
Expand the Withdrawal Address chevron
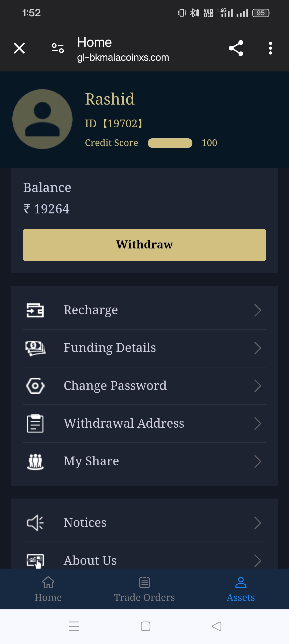pyautogui.click(x=257, y=423)
